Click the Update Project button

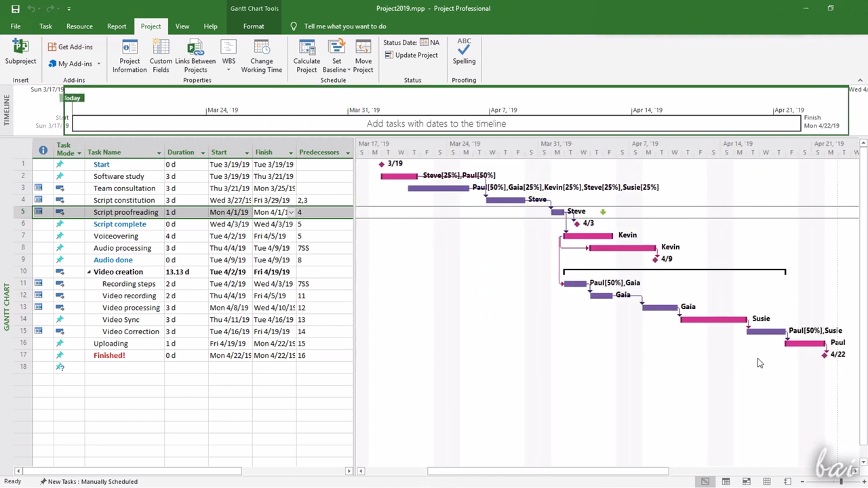[x=411, y=55]
